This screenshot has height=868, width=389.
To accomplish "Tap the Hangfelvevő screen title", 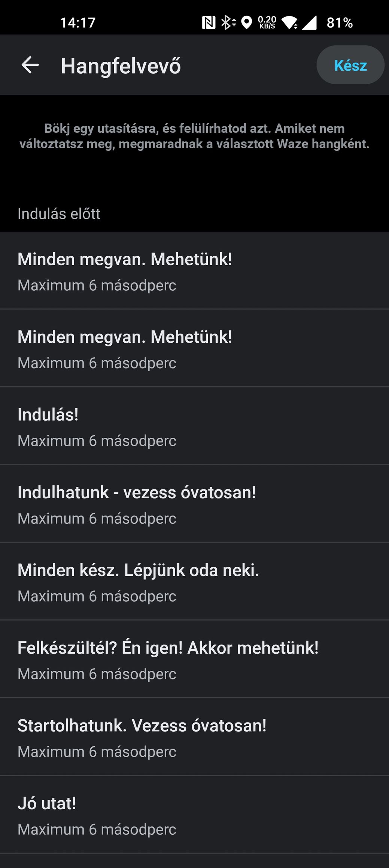I will point(121,66).
